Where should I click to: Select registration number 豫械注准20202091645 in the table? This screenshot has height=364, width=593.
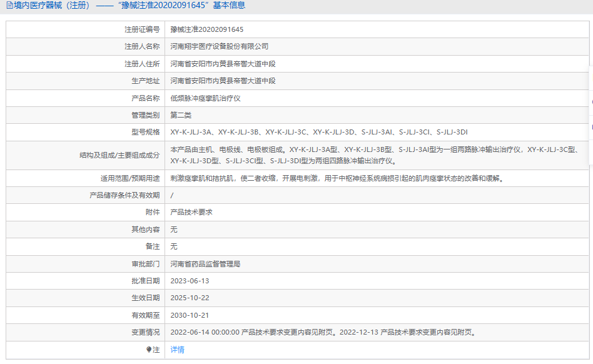click(207, 29)
